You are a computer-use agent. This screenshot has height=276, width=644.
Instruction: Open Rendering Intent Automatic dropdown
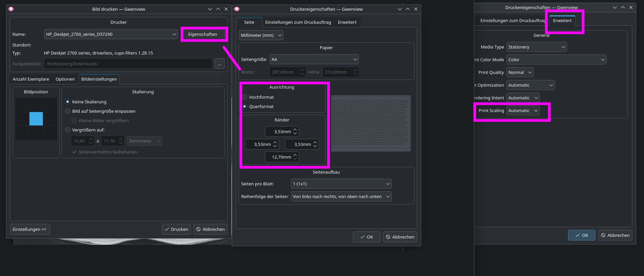point(523,98)
